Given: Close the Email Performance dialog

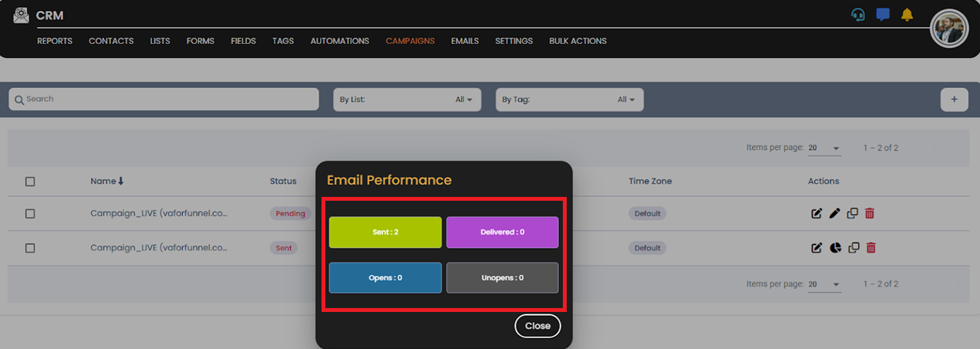Looking at the screenshot, I should 537,326.
